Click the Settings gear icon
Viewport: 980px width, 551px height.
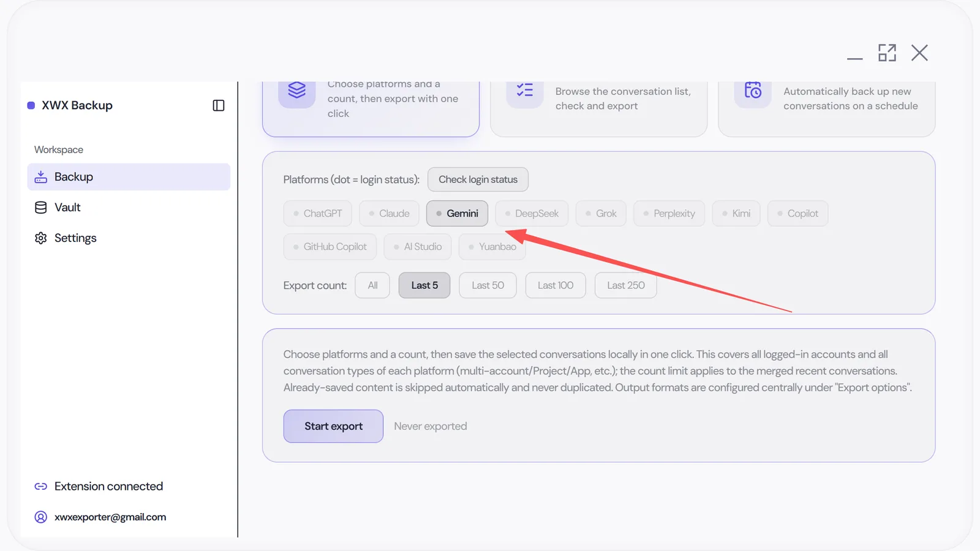41,238
